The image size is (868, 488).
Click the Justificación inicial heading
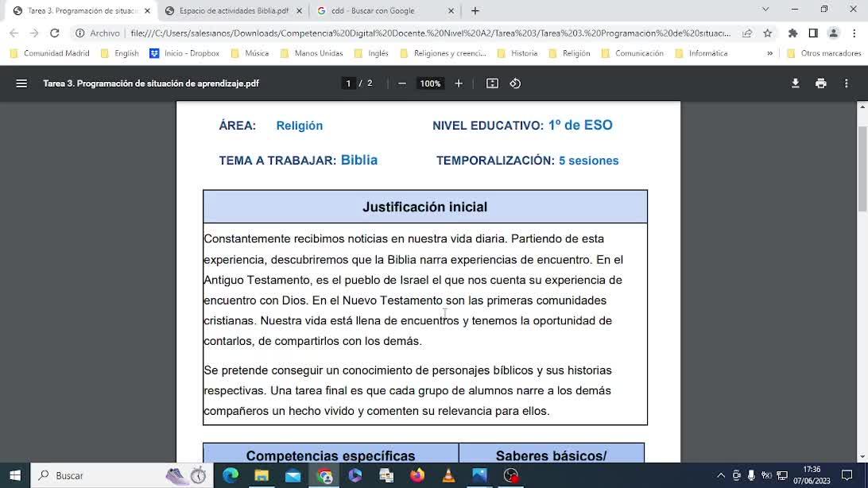click(x=425, y=207)
